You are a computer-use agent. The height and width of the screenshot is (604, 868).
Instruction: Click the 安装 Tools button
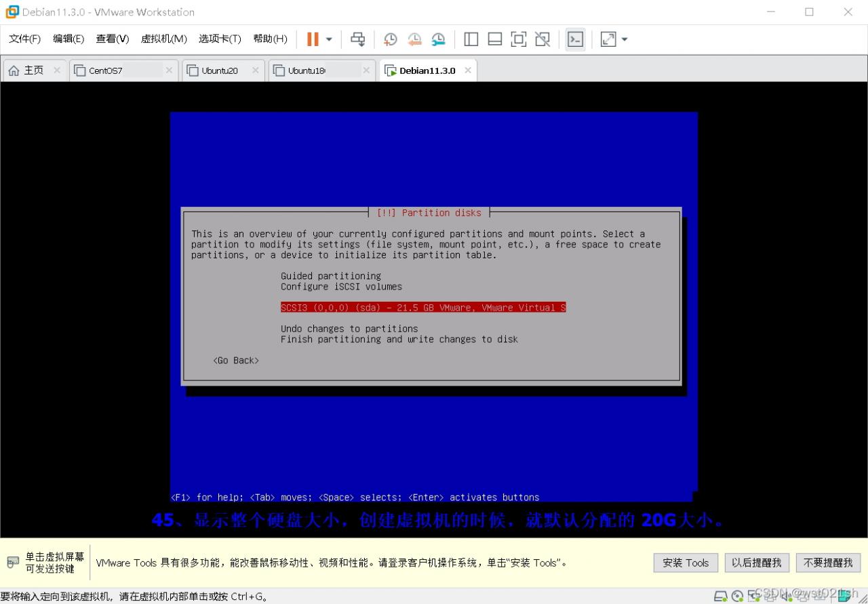686,563
